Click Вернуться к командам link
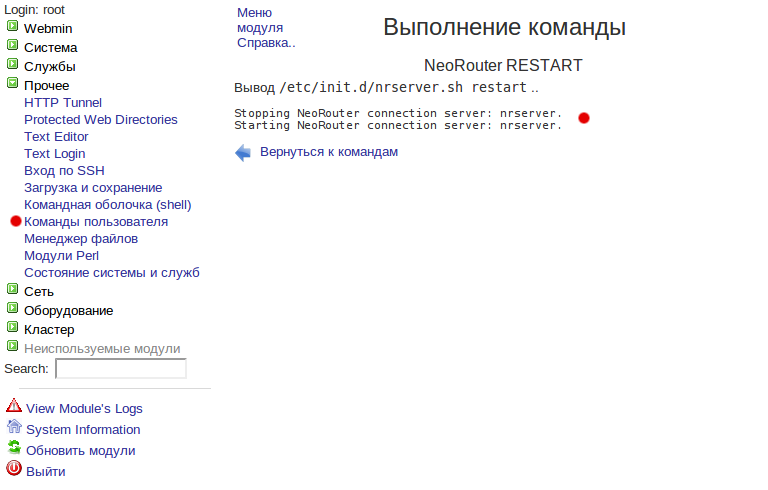This screenshot has width=768, height=490. click(x=329, y=152)
